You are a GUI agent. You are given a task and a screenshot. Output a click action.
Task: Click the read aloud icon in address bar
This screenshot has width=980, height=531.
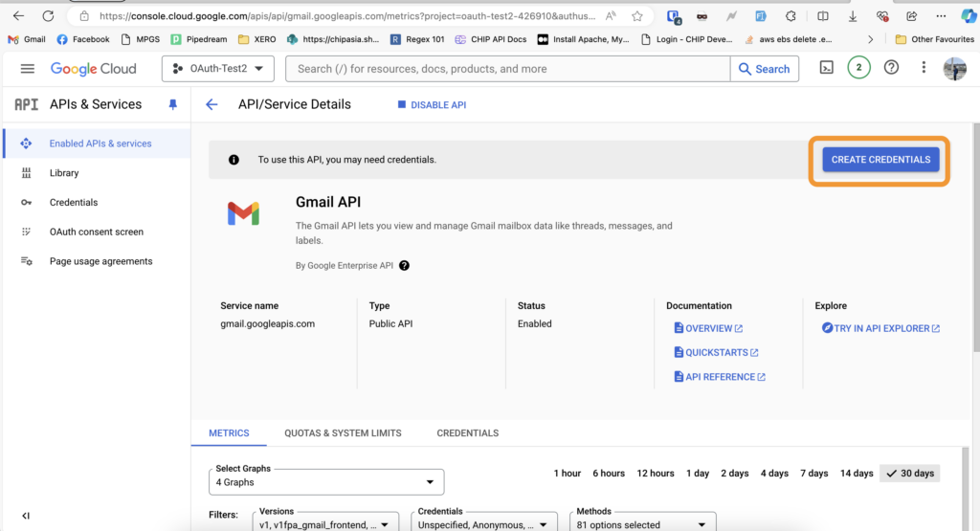[x=611, y=16]
